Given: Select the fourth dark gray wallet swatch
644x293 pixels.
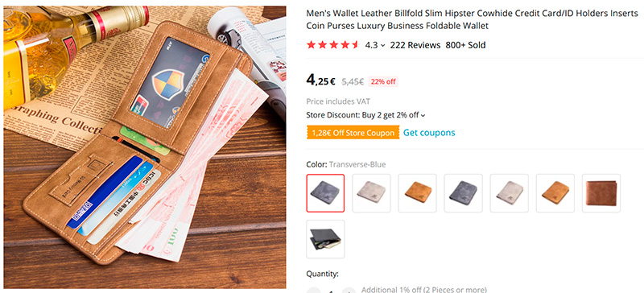Looking at the screenshot, I should click(x=464, y=193).
